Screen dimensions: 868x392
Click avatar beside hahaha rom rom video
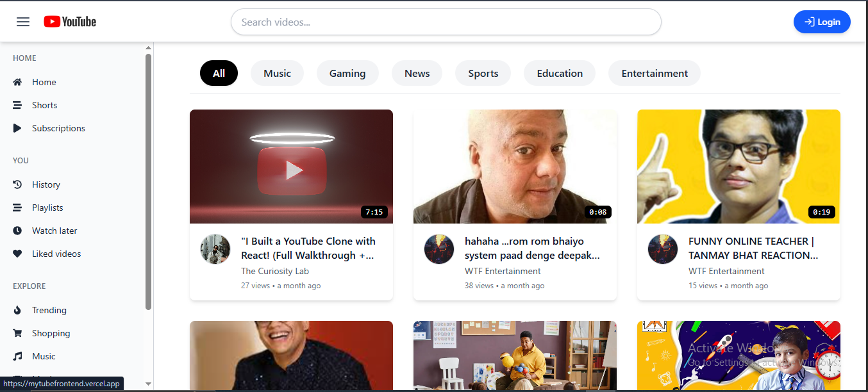439,249
